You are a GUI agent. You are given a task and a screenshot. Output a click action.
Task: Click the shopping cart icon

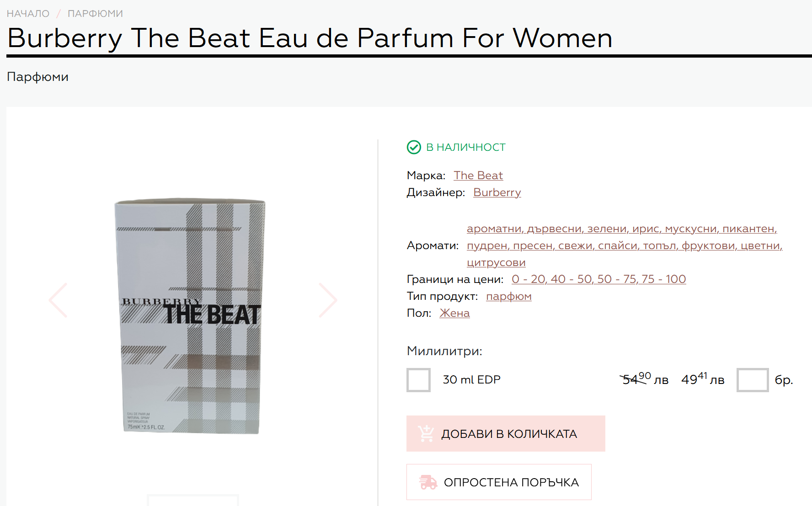(426, 434)
